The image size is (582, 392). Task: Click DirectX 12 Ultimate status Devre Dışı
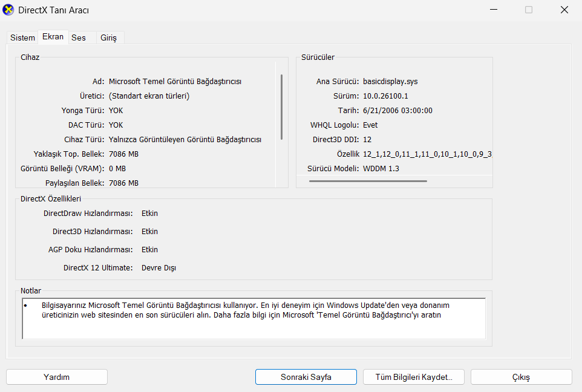159,267
